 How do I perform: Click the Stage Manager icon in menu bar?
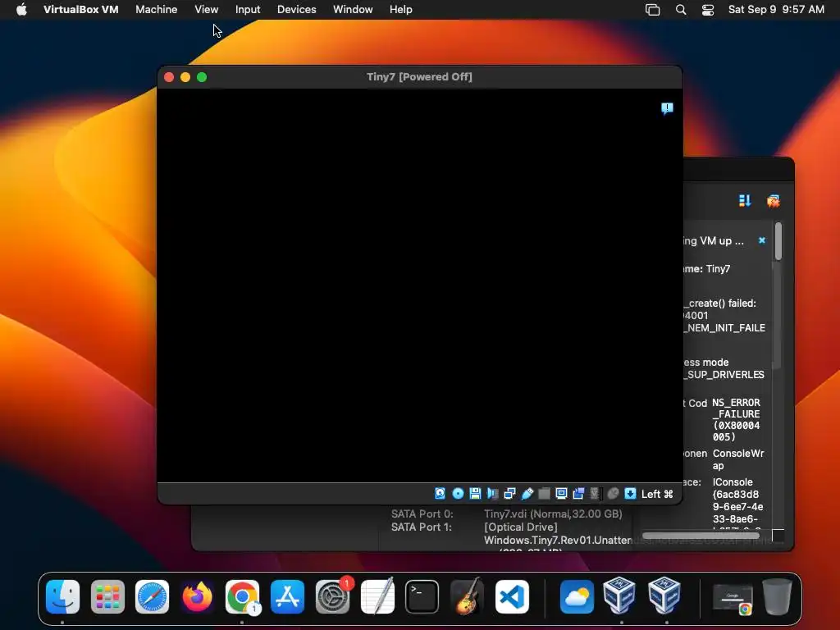point(652,10)
